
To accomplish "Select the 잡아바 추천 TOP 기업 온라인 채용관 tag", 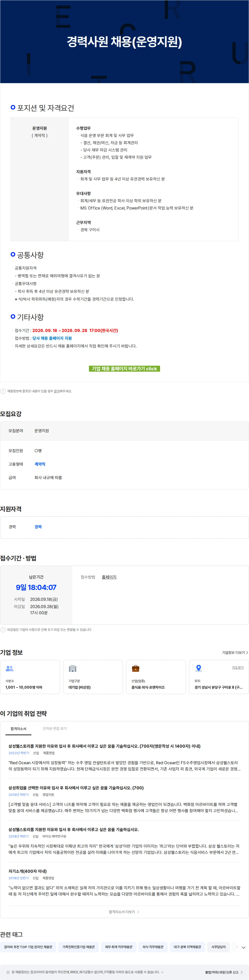I will click(28, 947).
